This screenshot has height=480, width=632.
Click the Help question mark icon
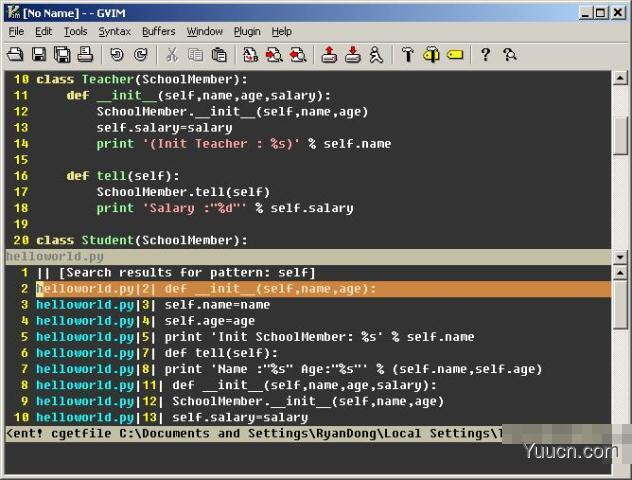pyautogui.click(x=486, y=54)
